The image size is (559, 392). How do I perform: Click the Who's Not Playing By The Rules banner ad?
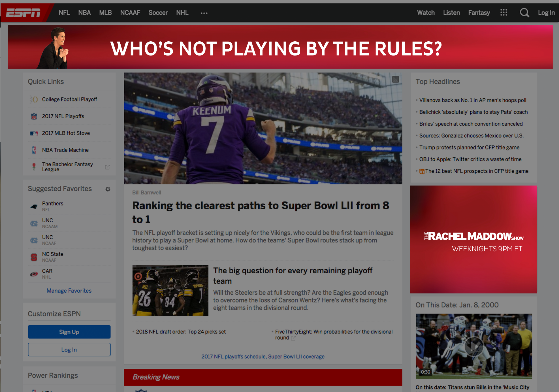click(280, 47)
